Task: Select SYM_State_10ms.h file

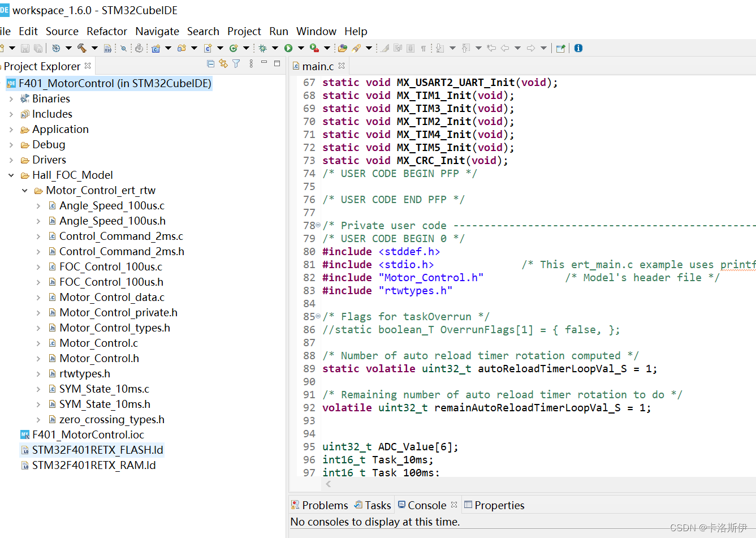Action: 105,404
